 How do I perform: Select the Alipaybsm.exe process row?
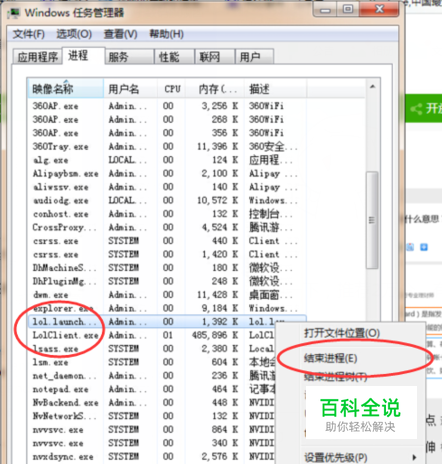tap(167, 173)
